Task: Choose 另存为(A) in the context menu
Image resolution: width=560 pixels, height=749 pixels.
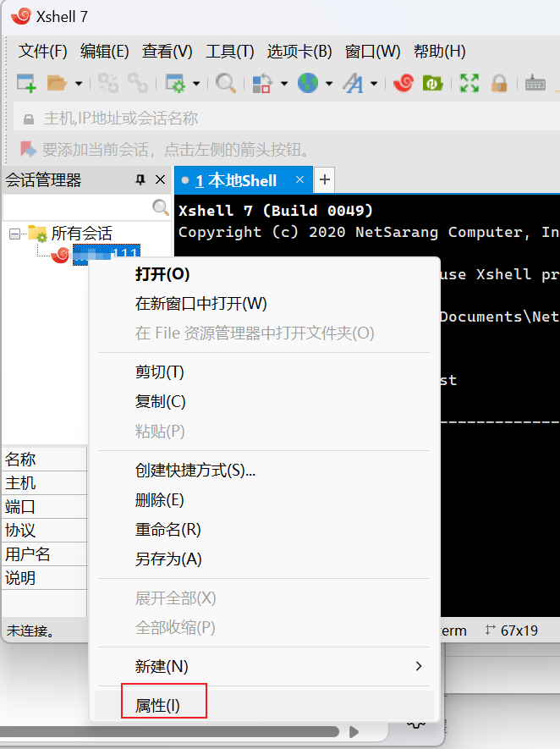Action: coord(265,559)
